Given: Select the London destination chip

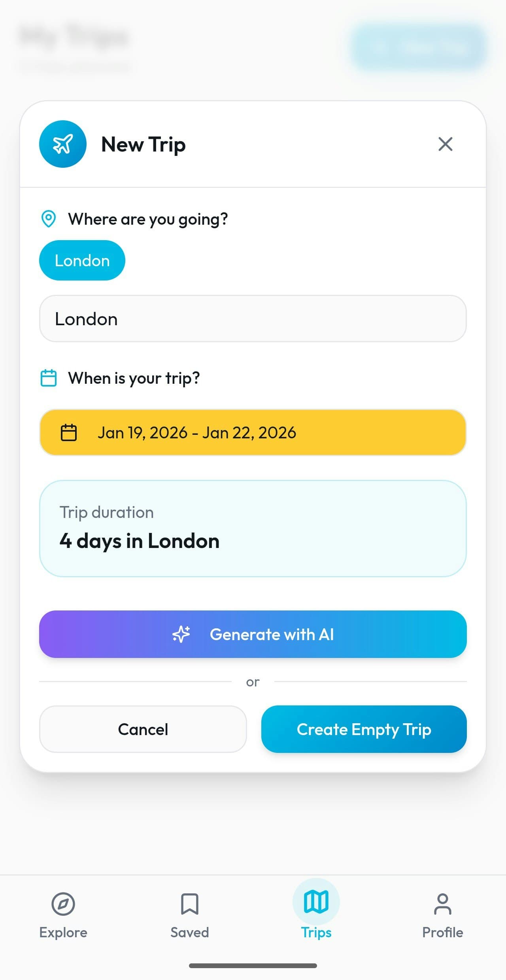Looking at the screenshot, I should pos(82,260).
